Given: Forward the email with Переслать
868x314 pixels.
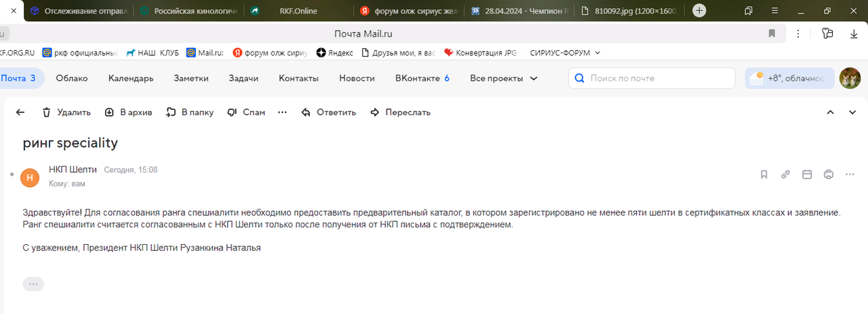Looking at the screenshot, I should click(401, 113).
